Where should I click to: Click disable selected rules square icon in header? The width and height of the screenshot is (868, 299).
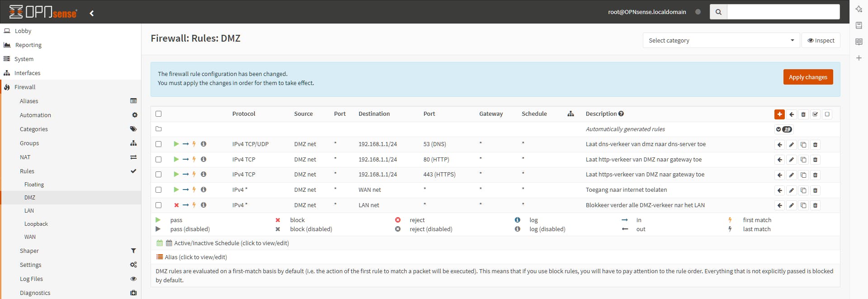click(827, 114)
